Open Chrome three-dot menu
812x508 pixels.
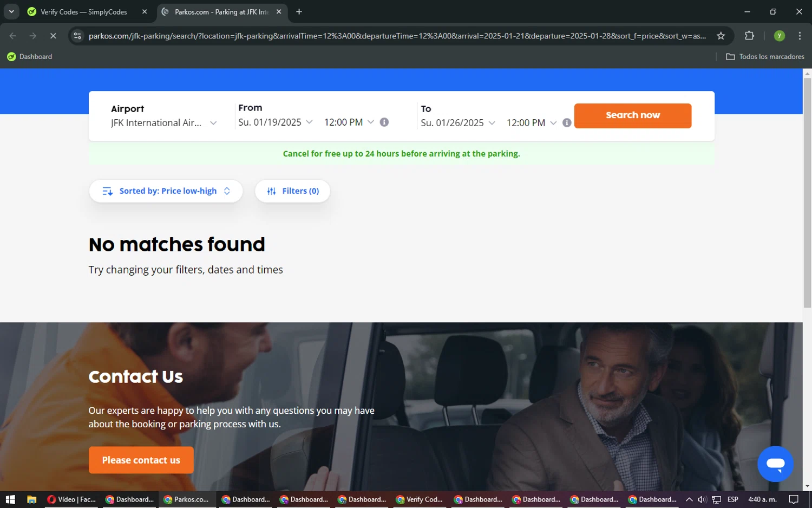pyautogui.click(x=800, y=36)
